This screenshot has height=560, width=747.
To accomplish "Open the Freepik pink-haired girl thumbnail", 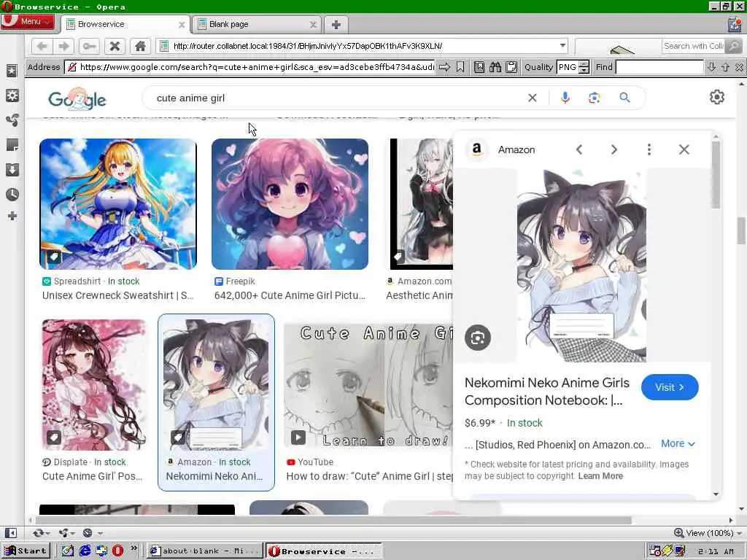I will pos(290,204).
